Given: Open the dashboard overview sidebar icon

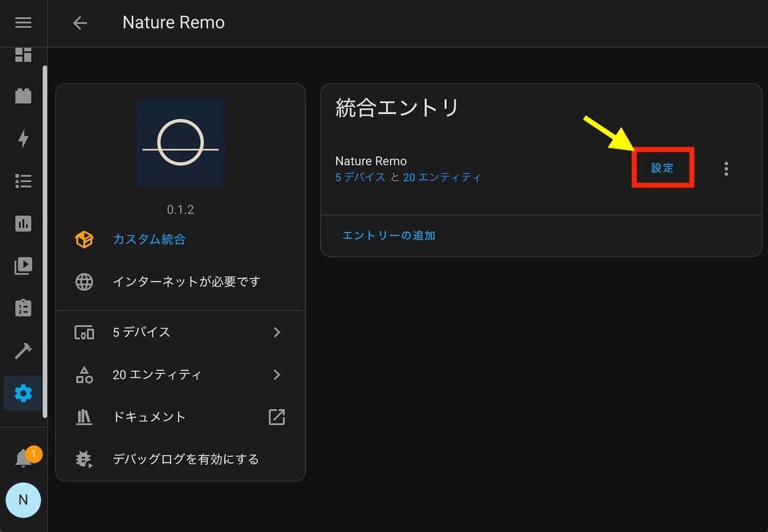Looking at the screenshot, I should 23,54.
